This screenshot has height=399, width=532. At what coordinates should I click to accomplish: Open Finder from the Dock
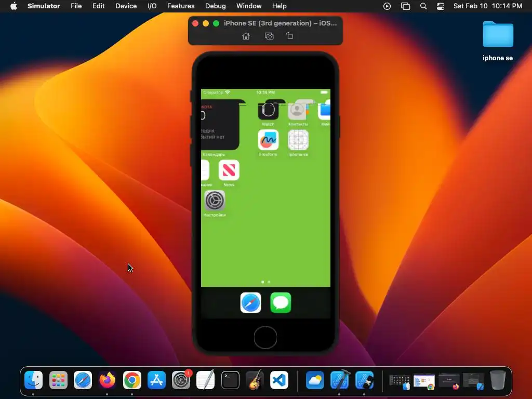33,380
